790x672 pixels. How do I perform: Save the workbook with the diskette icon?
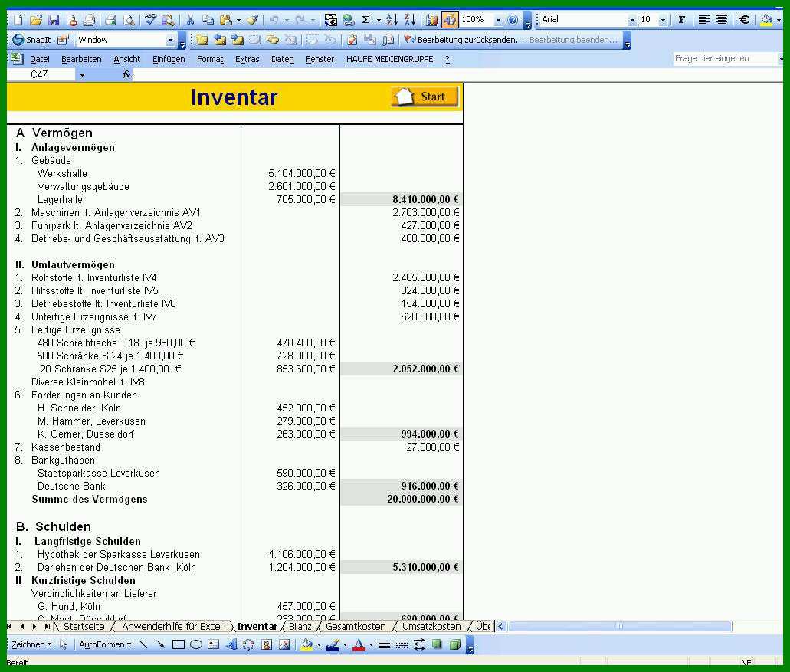click(x=54, y=20)
